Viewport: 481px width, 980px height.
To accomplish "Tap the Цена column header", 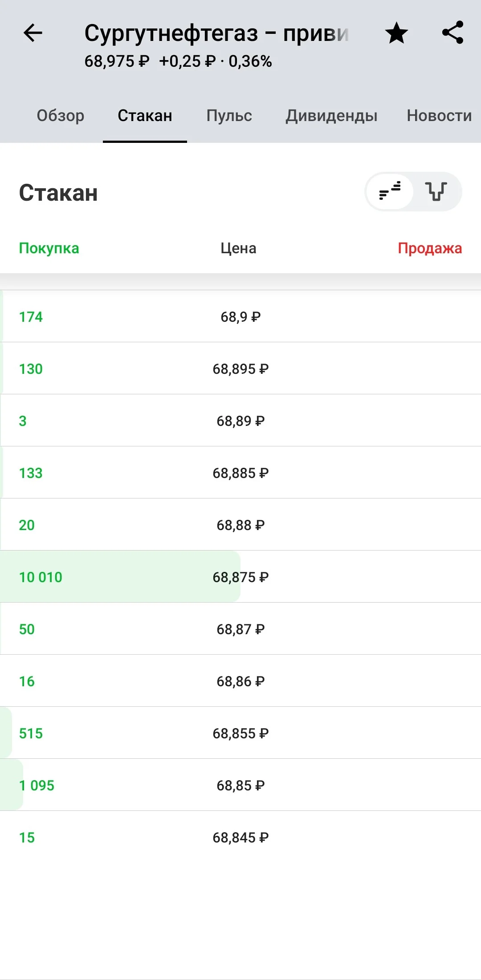I will point(238,248).
